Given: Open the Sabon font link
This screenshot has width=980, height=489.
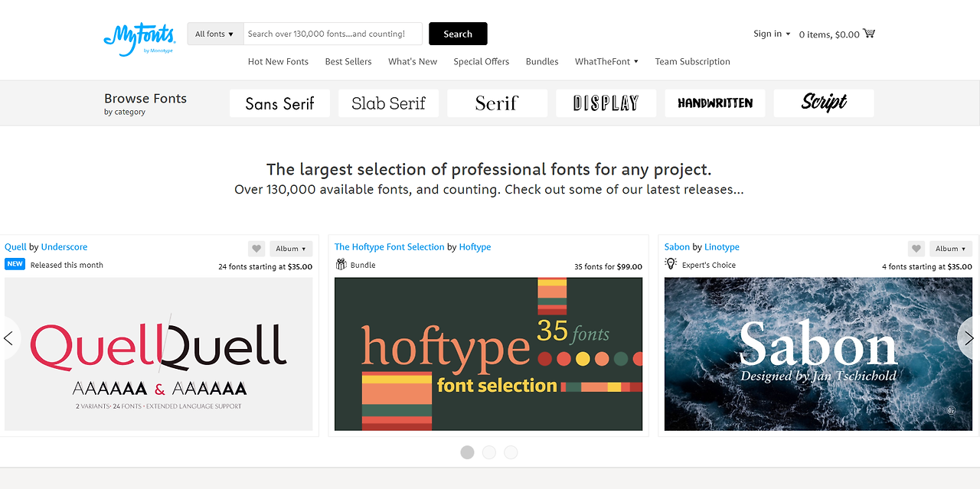Looking at the screenshot, I should pyautogui.click(x=677, y=247).
